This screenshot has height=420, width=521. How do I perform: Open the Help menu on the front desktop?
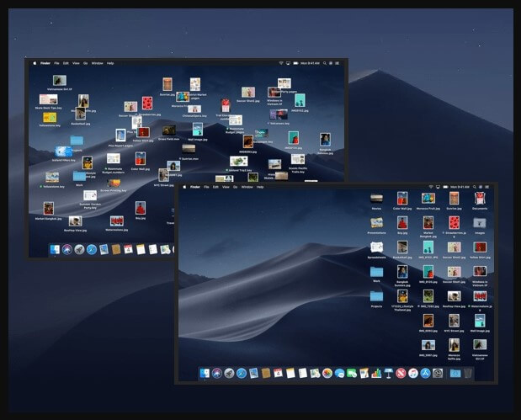click(x=260, y=187)
